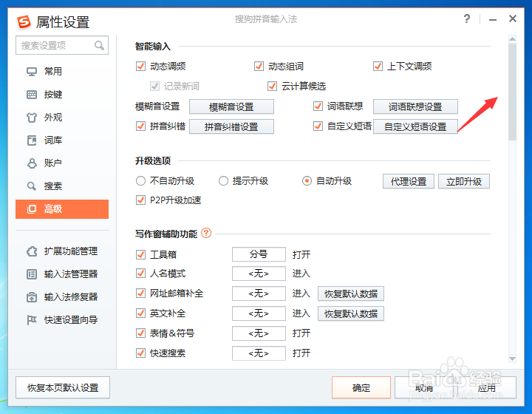532x414 pixels.
Task: Confirm settings with 确定 button
Action: (x=361, y=387)
